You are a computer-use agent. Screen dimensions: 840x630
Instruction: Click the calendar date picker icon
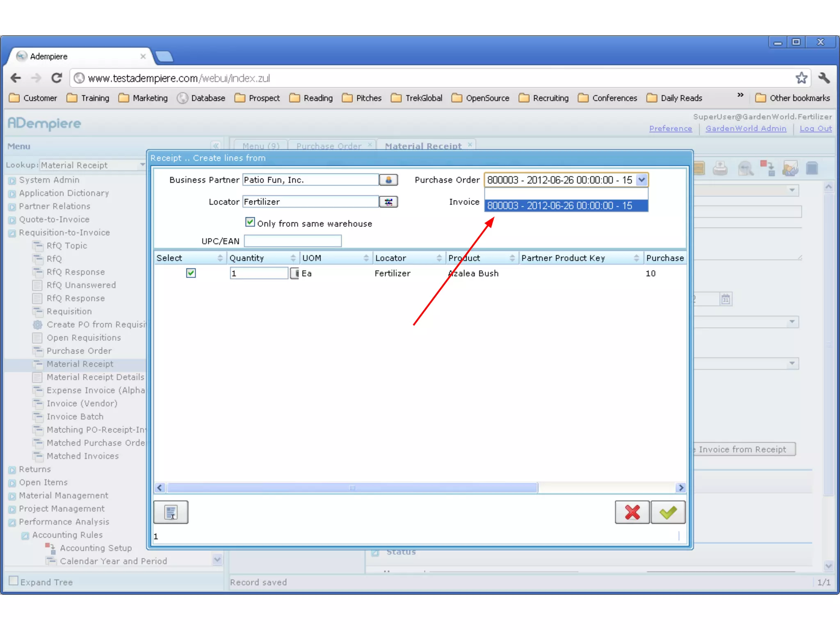point(726,299)
